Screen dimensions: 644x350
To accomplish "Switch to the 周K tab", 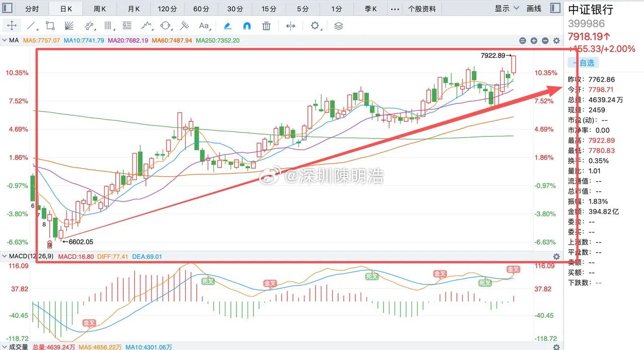I will click(x=100, y=9).
